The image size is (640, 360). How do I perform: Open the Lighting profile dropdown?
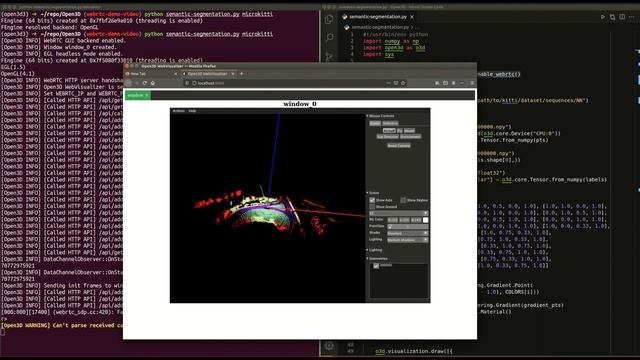point(407,240)
